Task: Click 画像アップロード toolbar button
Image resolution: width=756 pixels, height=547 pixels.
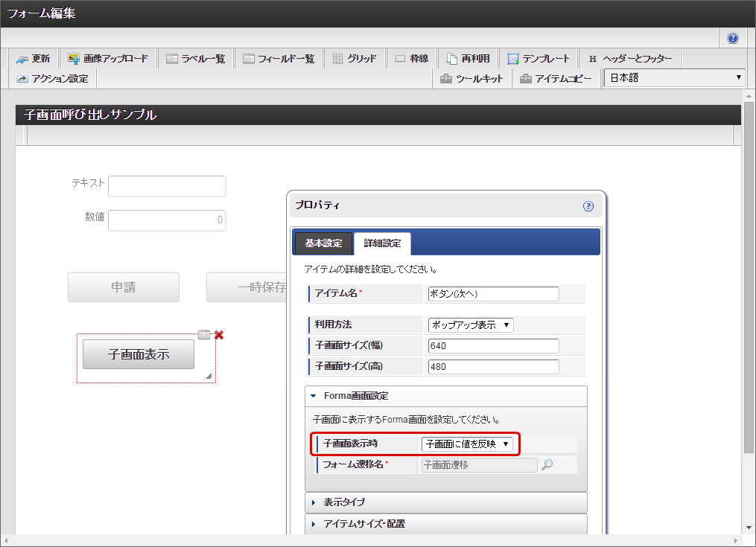Action: click(x=108, y=59)
